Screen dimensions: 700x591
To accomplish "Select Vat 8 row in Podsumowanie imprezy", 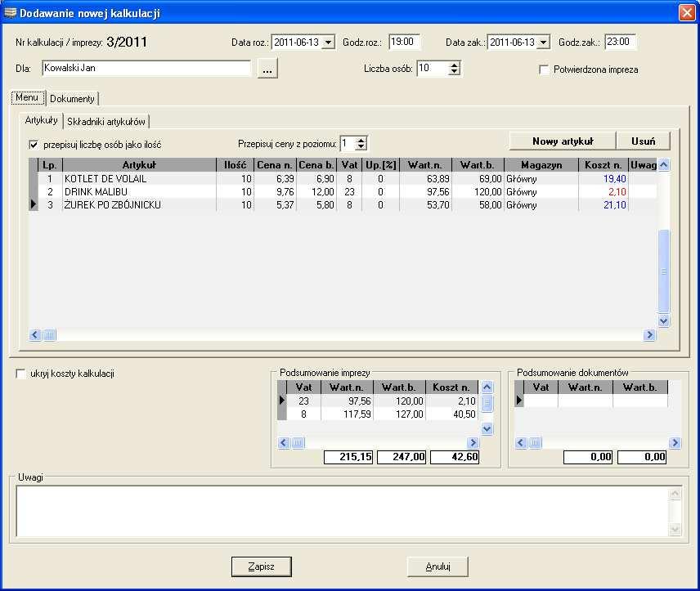I will pyautogui.click(x=378, y=414).
